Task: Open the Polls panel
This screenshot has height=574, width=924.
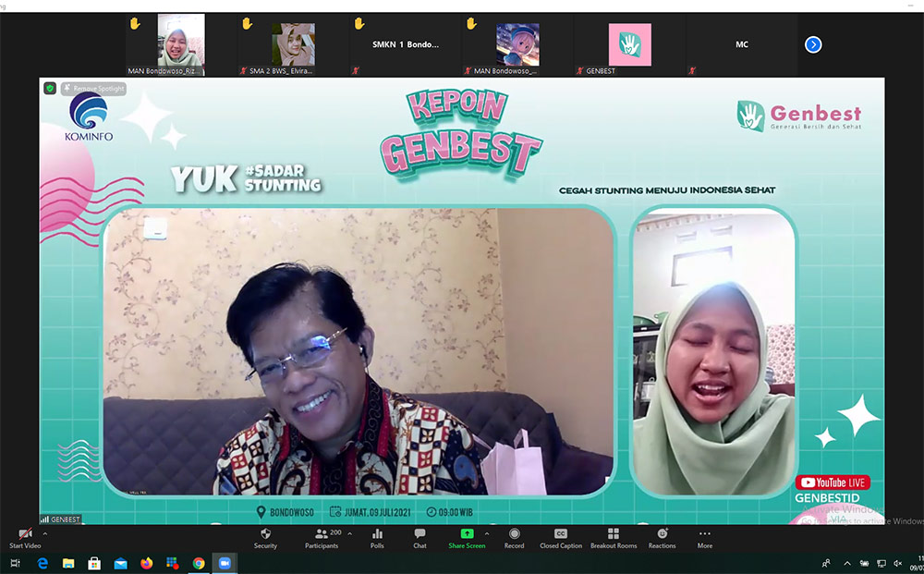Action: 377,538
